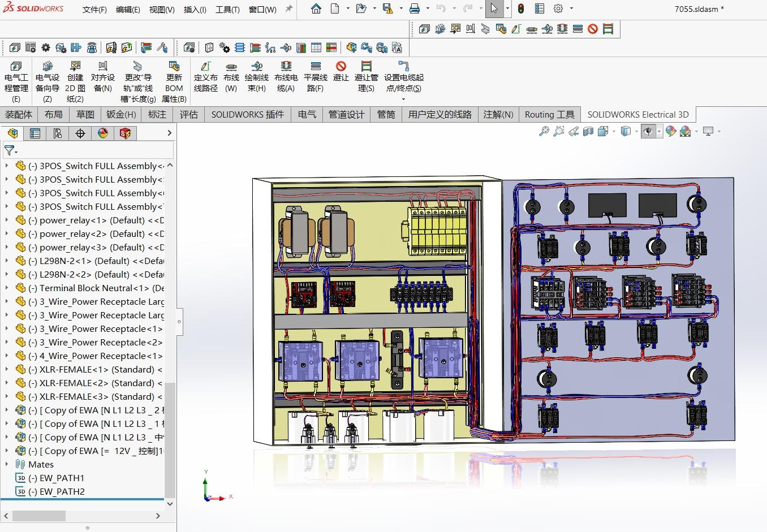
Task: Open the DisplayManager tab with color ball
Action: pos(102,133)
